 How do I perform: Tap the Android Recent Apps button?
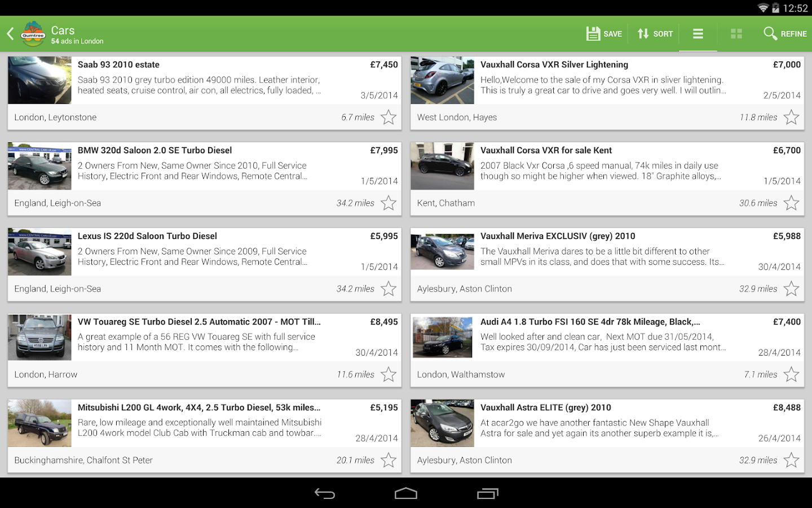488,494
